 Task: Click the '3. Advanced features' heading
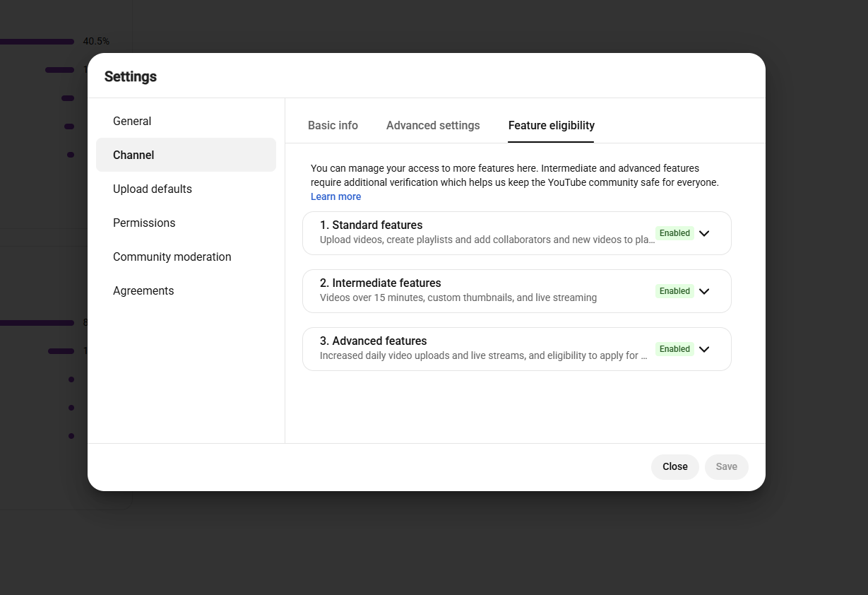373,341
